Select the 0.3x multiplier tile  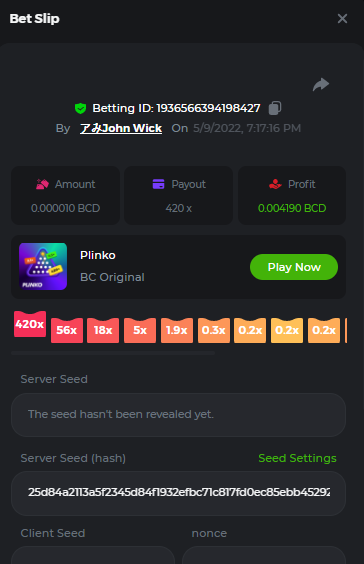(214, 330)
